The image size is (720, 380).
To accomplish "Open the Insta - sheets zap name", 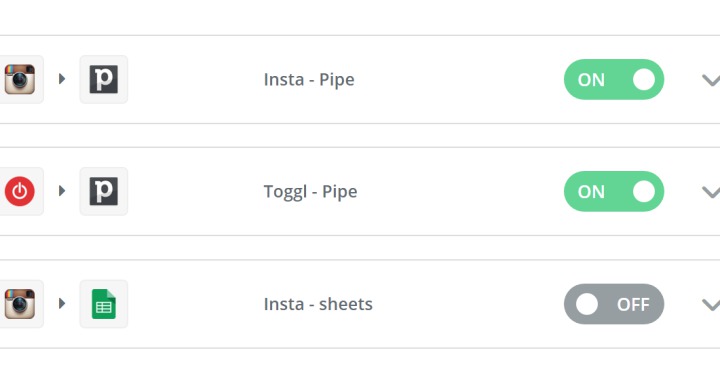I will (318, 304).
